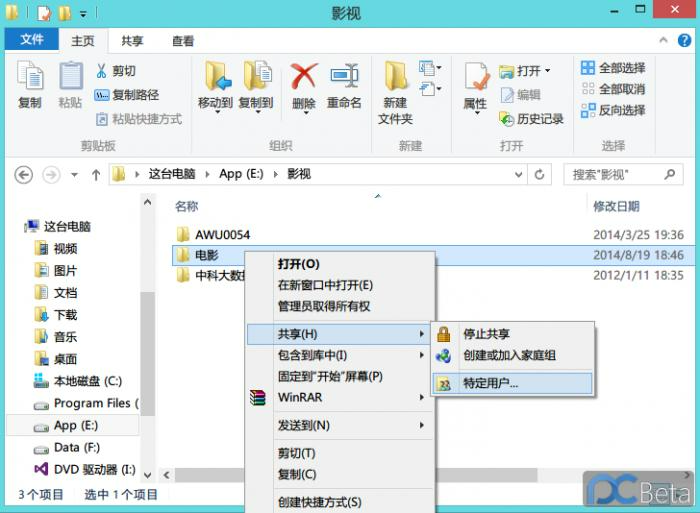Choose 创建或加入家庭组 in share submenu
Image resolution: width=700 pixels, height=513 pixels.
pos(509,355)
